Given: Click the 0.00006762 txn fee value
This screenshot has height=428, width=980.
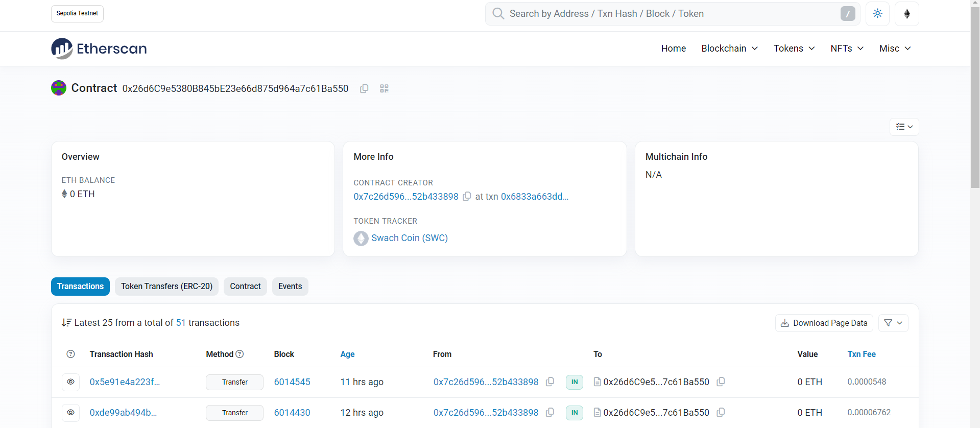Looking at the screenshot, I should [869, 413].
